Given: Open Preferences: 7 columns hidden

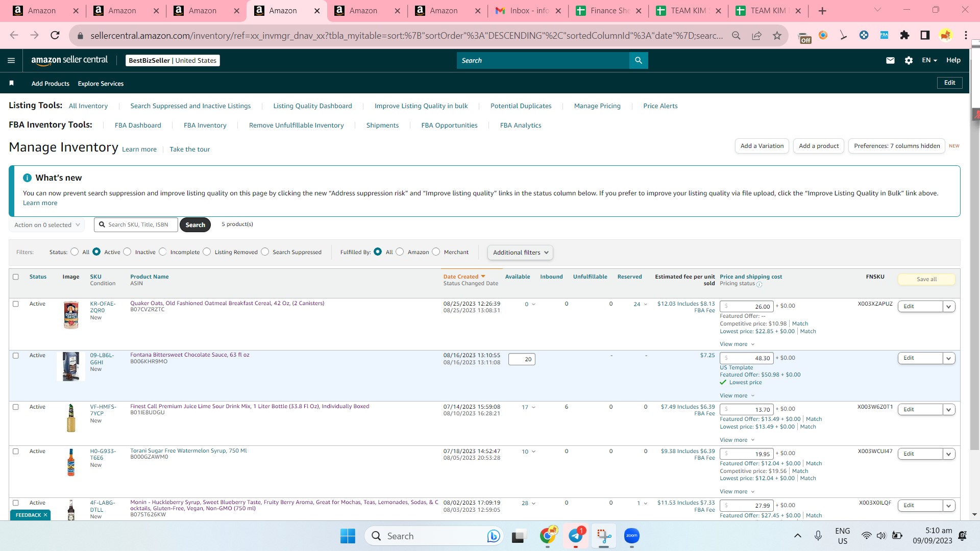Looking at the screenshot, I should (x=897, y=146).
